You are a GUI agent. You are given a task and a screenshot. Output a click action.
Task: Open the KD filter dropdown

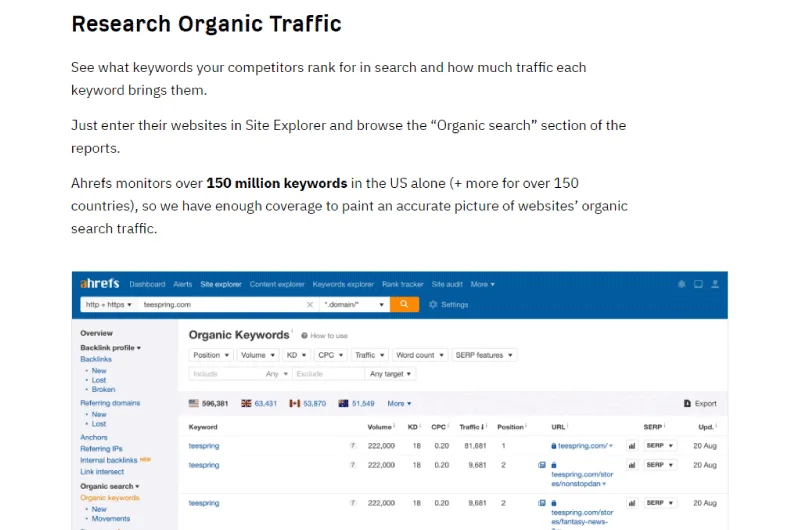pos(296,355)
